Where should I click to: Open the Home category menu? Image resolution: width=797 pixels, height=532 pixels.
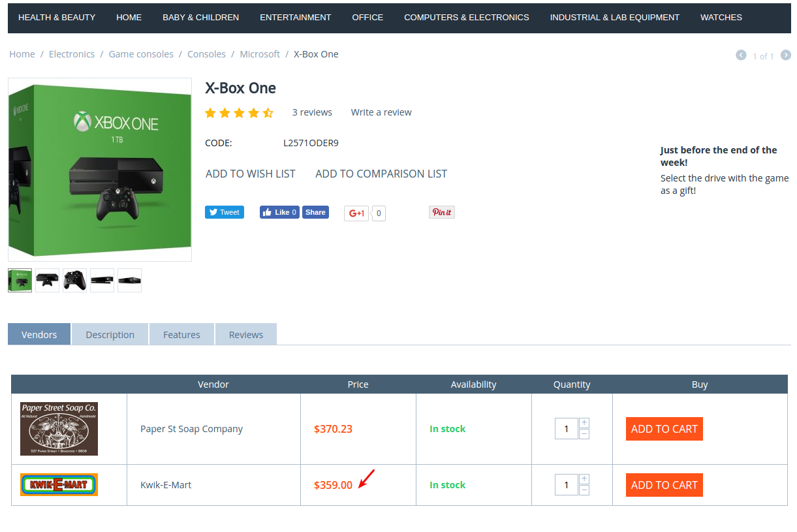point(129,18)
